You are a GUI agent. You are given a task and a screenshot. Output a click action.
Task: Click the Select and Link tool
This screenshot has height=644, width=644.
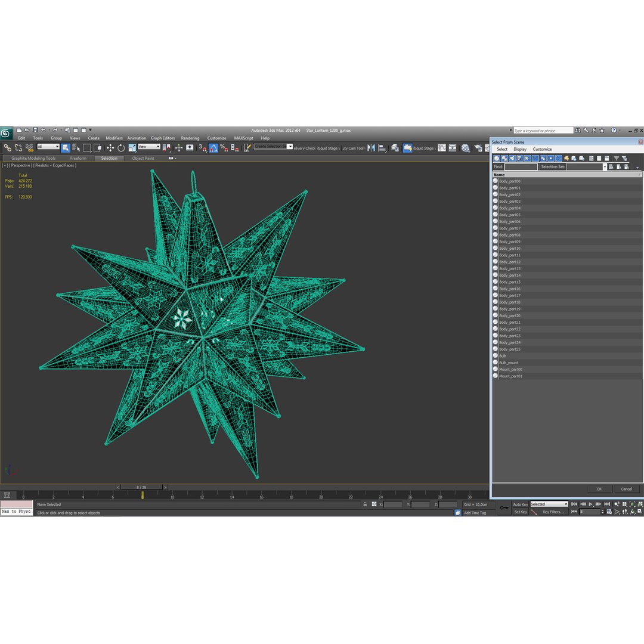7,147
